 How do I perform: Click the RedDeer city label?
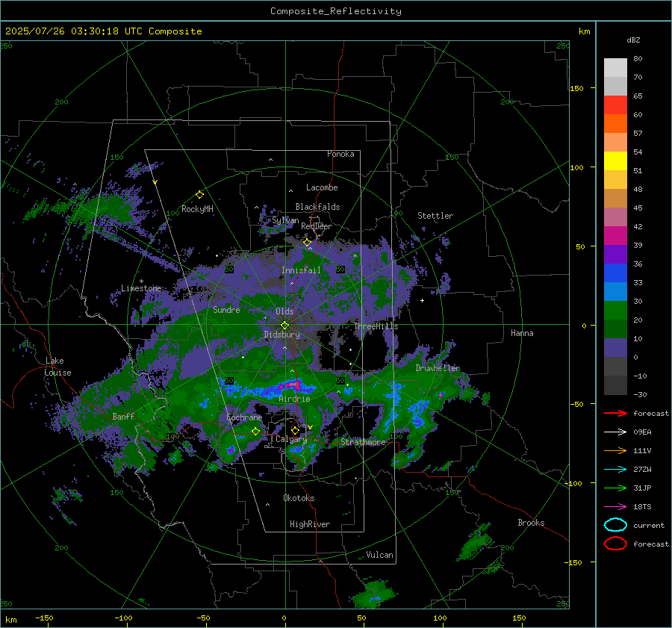point(317,226)
